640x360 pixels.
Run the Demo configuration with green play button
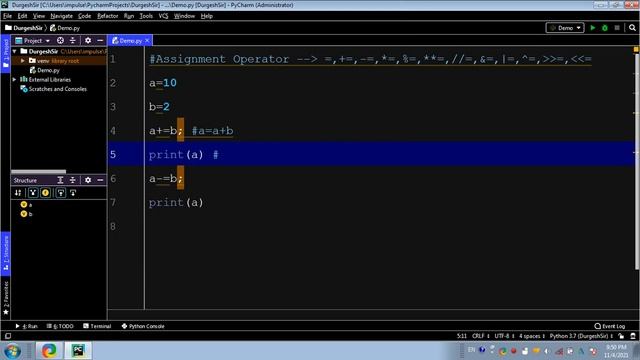[593, 28]
